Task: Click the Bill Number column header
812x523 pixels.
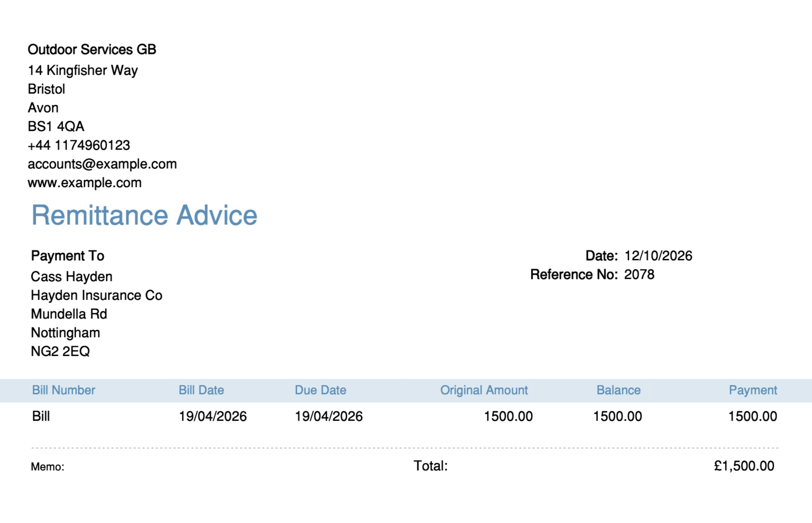Action: [64, 390]
